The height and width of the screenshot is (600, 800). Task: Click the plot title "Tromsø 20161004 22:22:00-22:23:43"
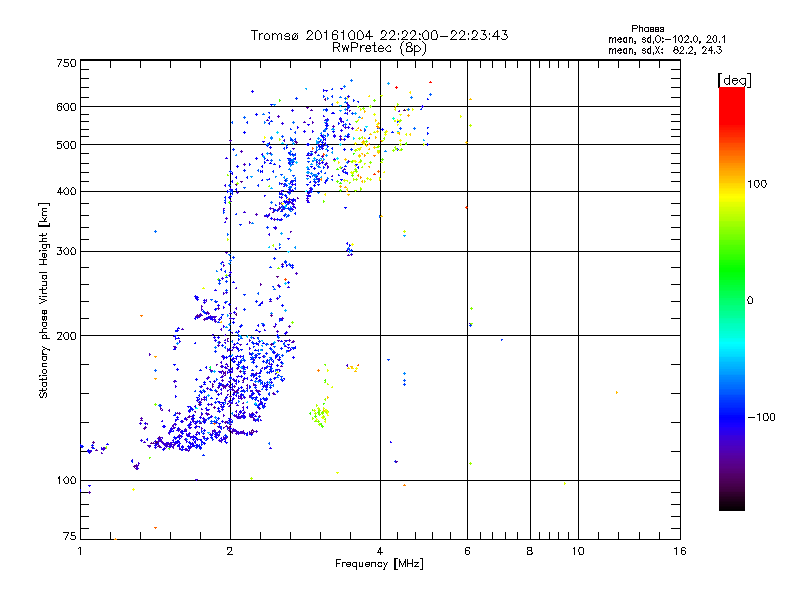[x=379, y=35]
